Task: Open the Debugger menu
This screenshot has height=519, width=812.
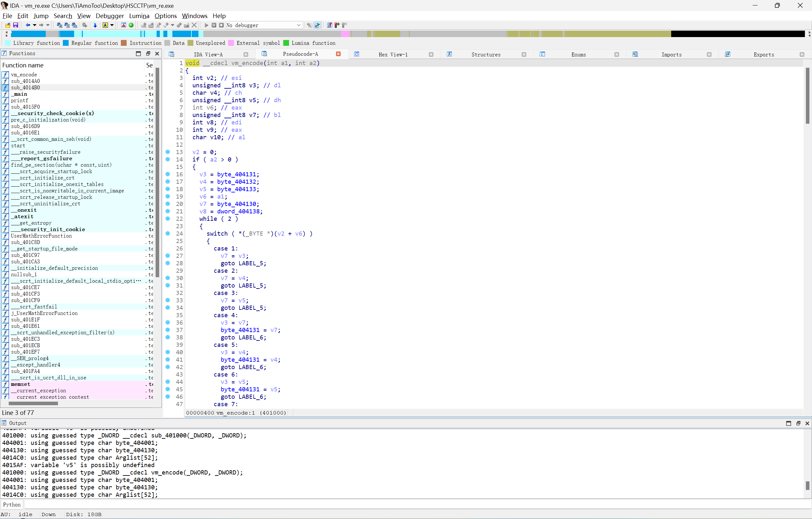Action: 110,16
